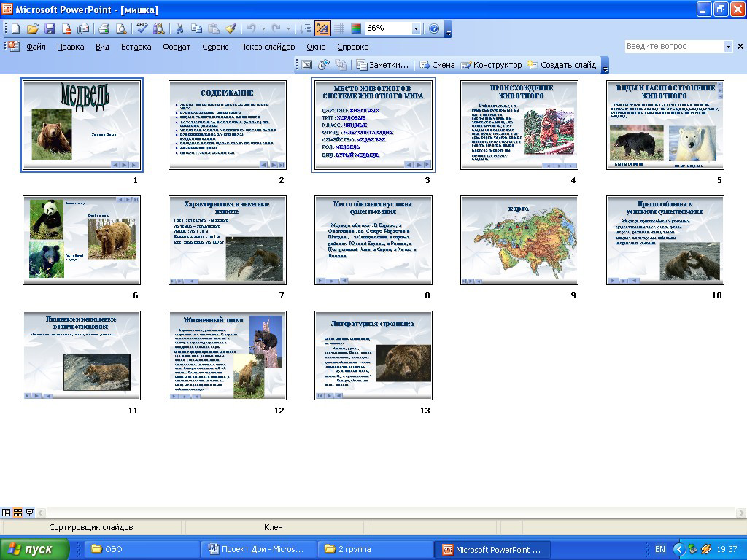Click the Hide Slide icon
Viewport: 747px width, 560px height.
306,65
